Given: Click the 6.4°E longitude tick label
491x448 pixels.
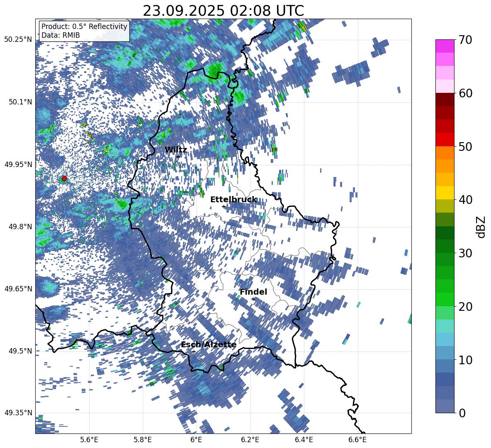Looking at the screenshot, I should (304, 440).
